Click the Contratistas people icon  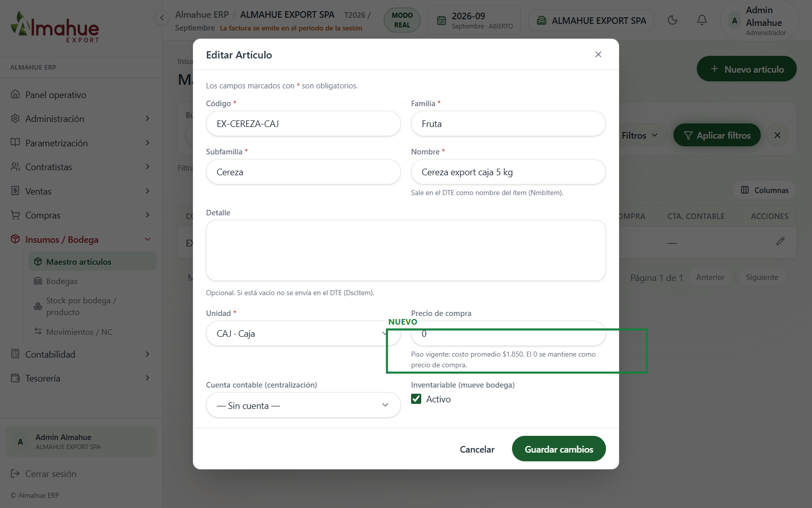(15, 167)
